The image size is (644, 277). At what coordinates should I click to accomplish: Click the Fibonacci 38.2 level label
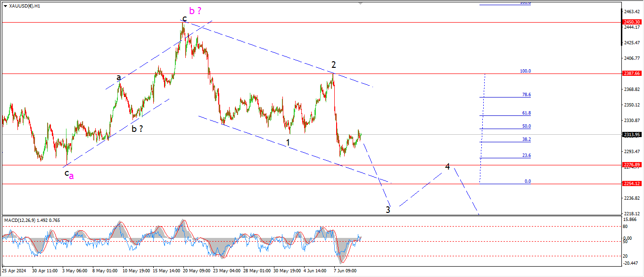(526, 139)
